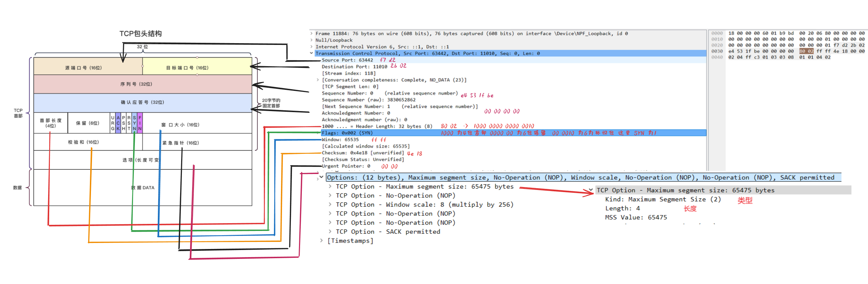Expand Internet Protocol Version 6 details

coord(311,47)
